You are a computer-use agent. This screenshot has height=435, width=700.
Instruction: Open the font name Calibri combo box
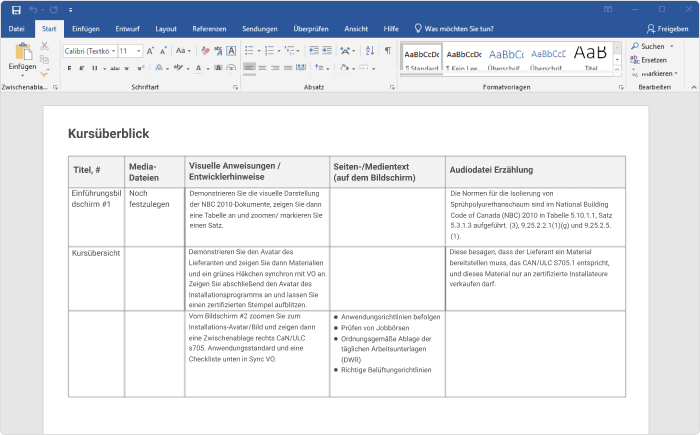(x=90, y=51)
